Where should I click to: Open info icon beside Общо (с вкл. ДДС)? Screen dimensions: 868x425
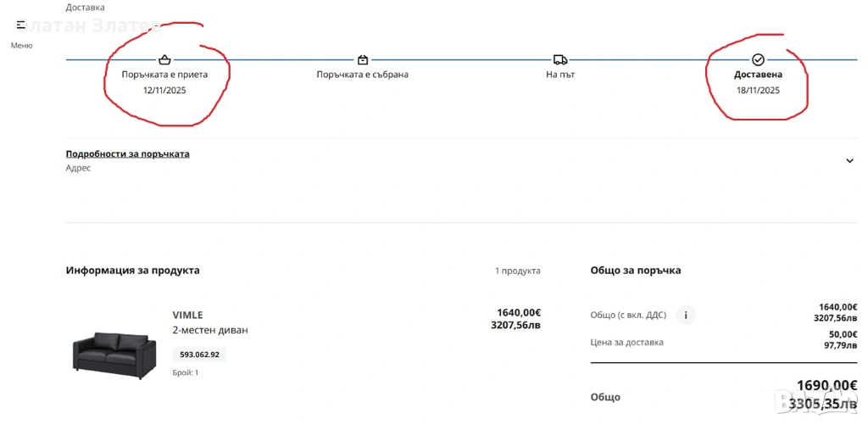point(685,316)
